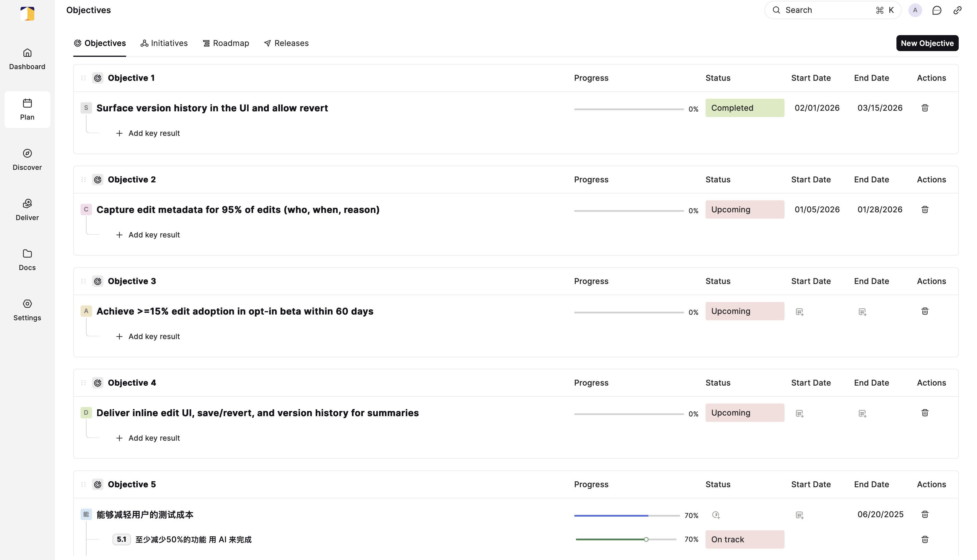
Task: Set start date for Achieve >=15% objective
Action: [x=800, y=312]
